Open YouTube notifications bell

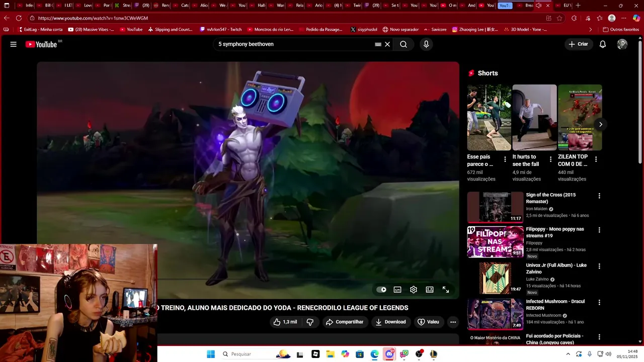(x=603, y=44)
